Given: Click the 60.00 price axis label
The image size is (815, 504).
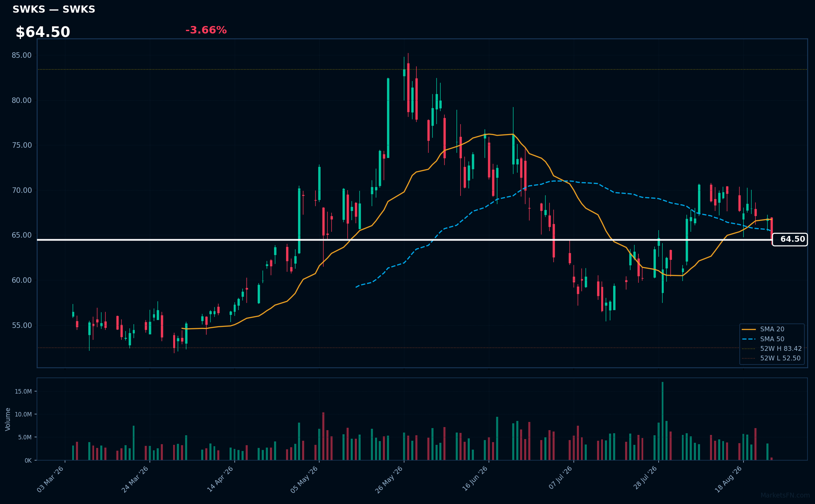Looking at the screenshot, I should click(x=22, y=280).
